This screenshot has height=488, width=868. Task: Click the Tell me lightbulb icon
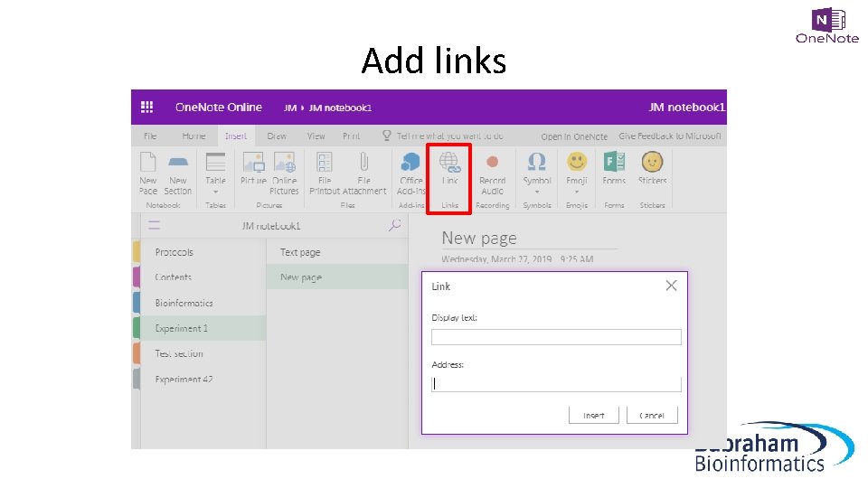point(387,136)
